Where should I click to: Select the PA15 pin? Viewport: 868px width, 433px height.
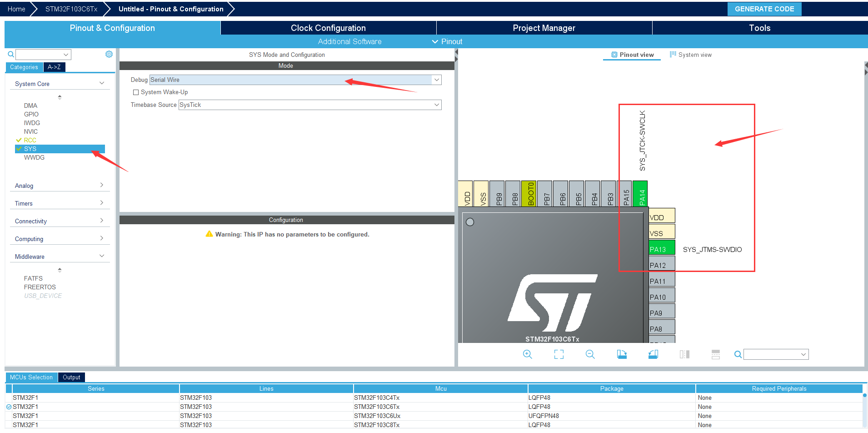[x=624, y=193]
